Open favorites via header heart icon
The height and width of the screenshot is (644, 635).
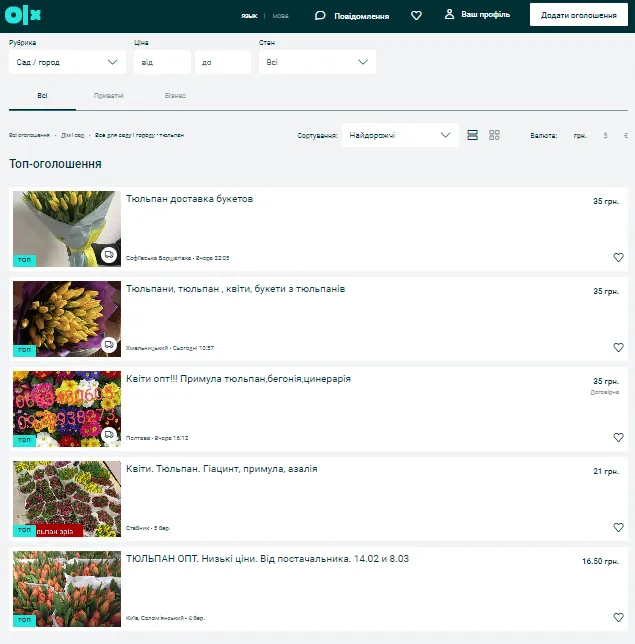[x=416, y=15]
